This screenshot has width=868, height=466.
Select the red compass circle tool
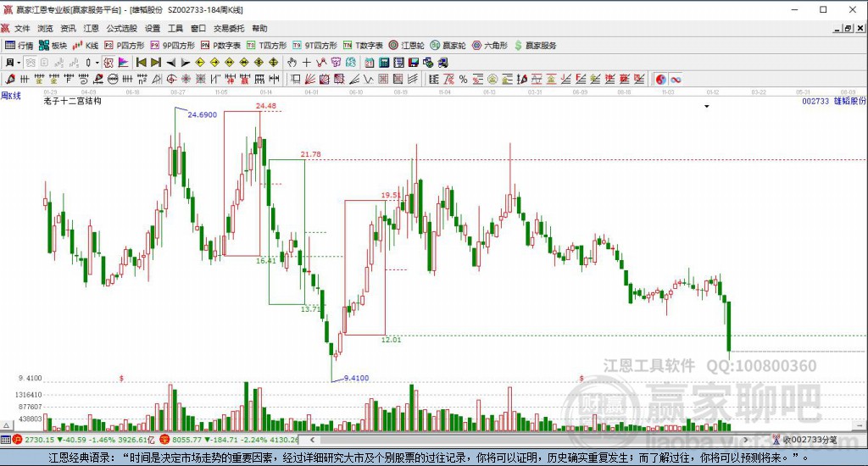171,79
